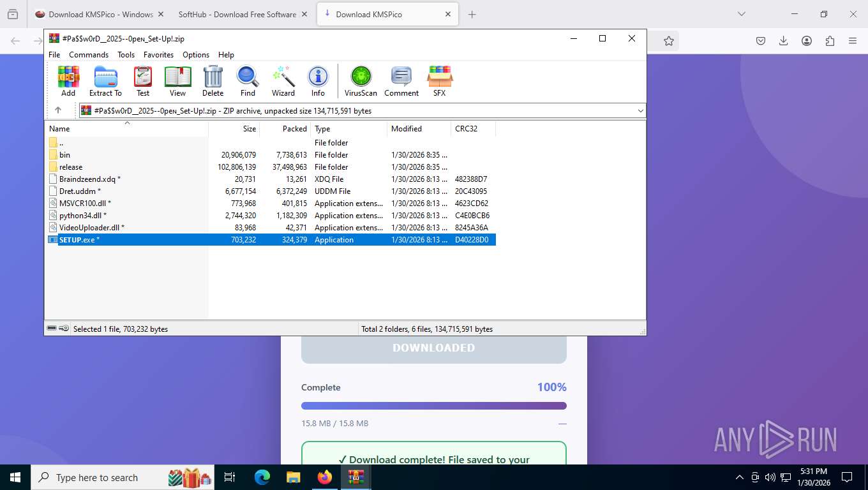Sort files by CRC32 column header
The width and height of the screenshot is (868, 490).
point(474,128)
